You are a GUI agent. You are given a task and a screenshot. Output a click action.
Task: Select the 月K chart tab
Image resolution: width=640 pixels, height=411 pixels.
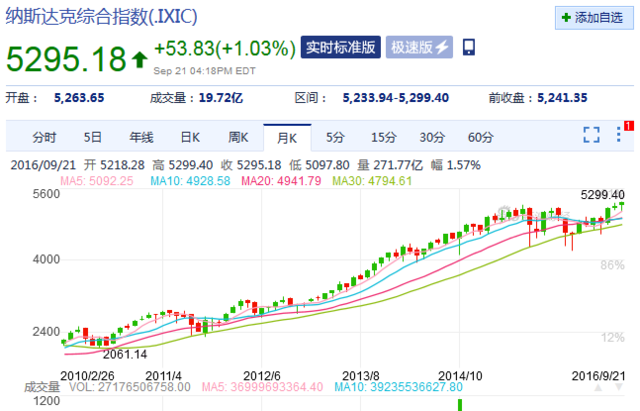(x=287, y=138)
